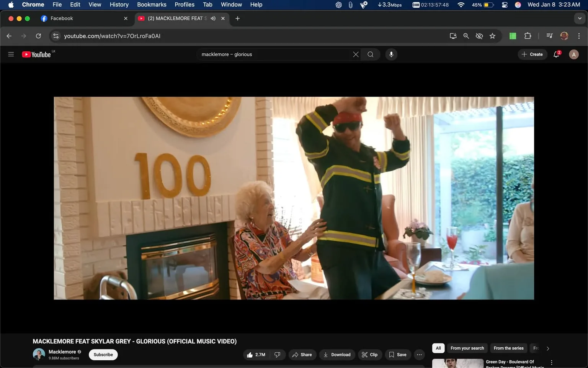Open YouTube notifications bell
The width and height of the screenshot is (588, 368).
(x=556, y=54)
